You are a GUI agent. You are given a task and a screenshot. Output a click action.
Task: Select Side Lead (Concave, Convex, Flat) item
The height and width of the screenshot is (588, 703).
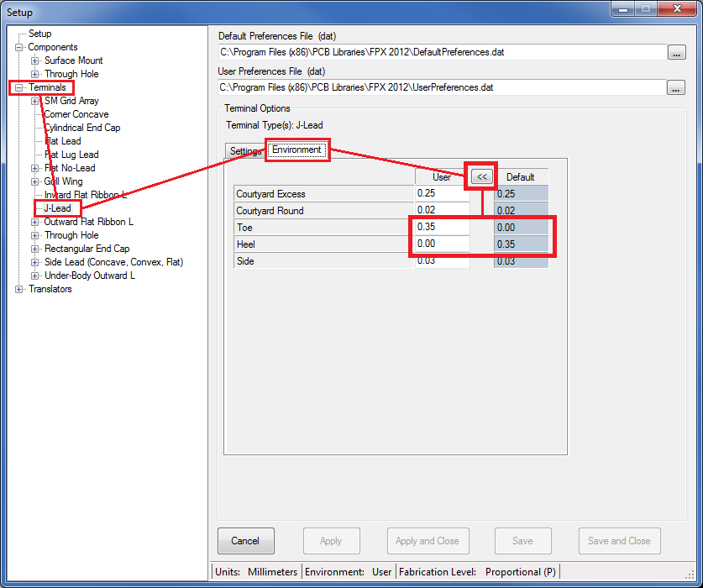(x=114, y=262)
